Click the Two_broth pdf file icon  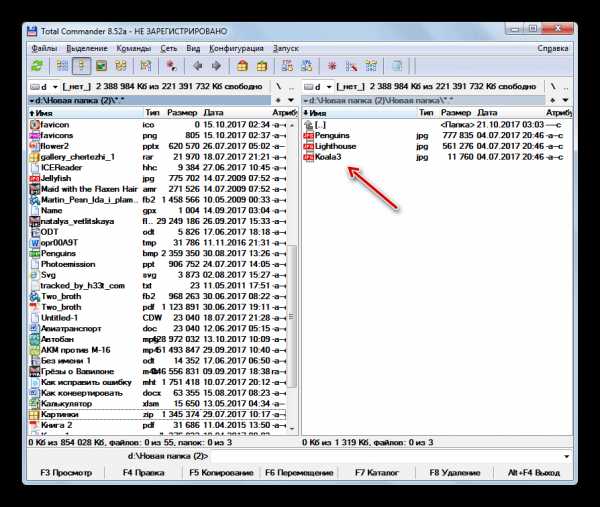click(35, 307)
